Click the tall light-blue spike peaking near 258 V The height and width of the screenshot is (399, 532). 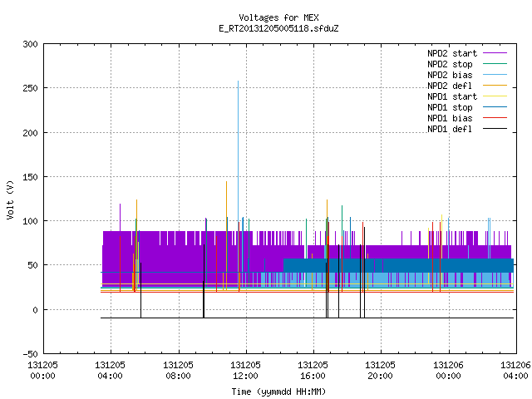(239, 153)
